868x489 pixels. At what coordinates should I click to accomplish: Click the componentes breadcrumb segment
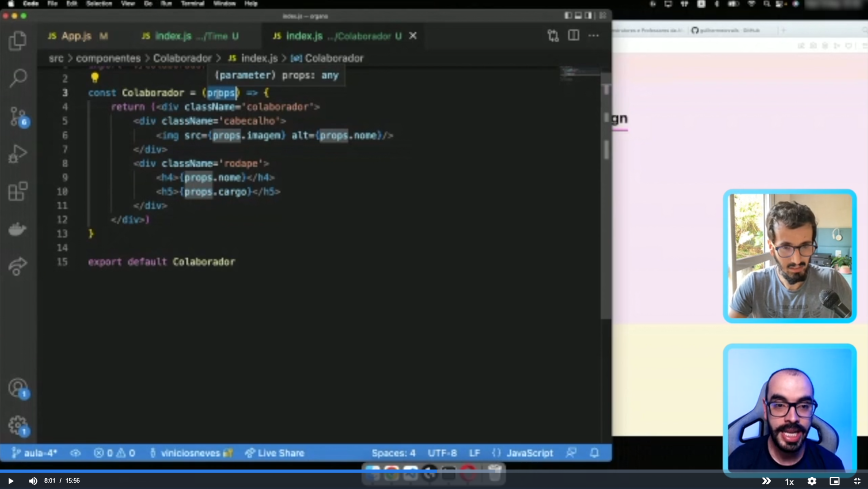click(108, 58)
